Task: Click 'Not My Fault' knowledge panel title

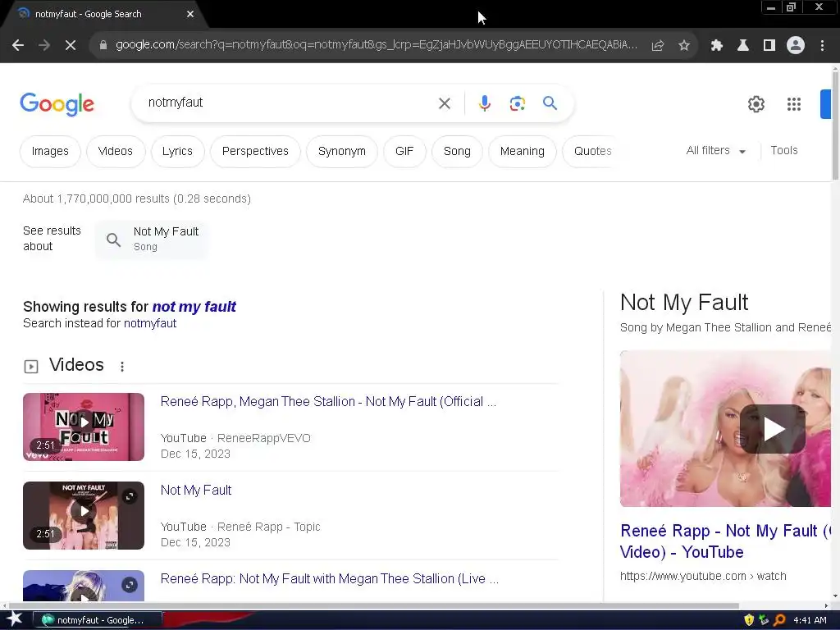Action: (x=684, y=303)
